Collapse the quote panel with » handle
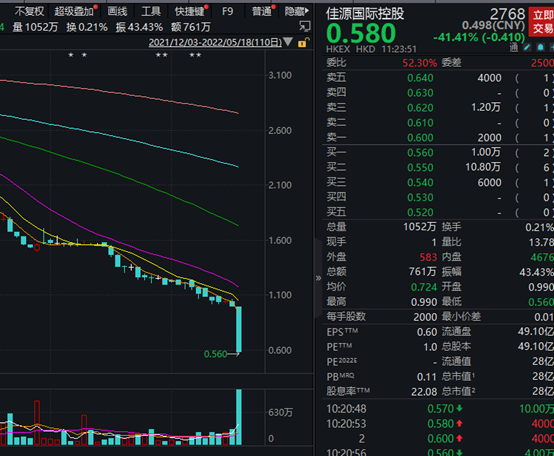 [318, 278]
